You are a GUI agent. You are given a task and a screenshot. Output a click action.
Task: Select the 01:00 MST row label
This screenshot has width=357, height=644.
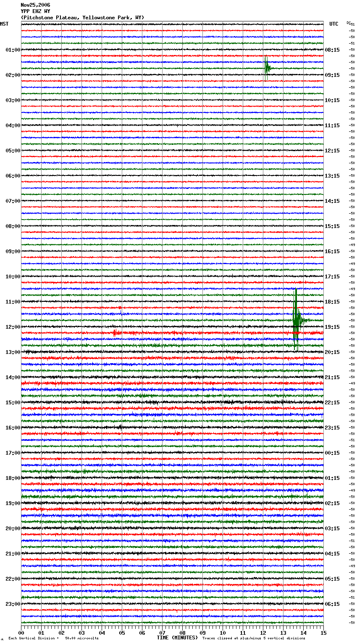[x=13, y=50]
